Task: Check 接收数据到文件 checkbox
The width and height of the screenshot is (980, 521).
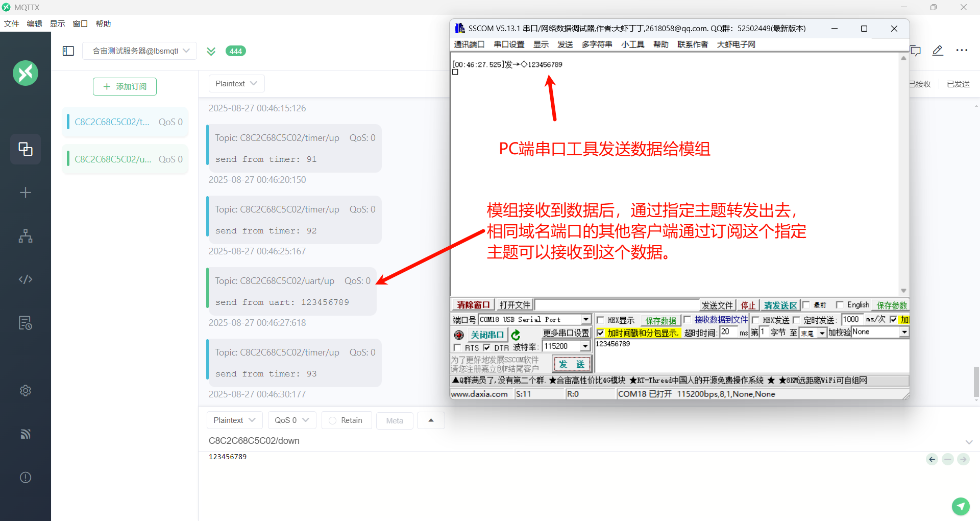Action: 687,319
